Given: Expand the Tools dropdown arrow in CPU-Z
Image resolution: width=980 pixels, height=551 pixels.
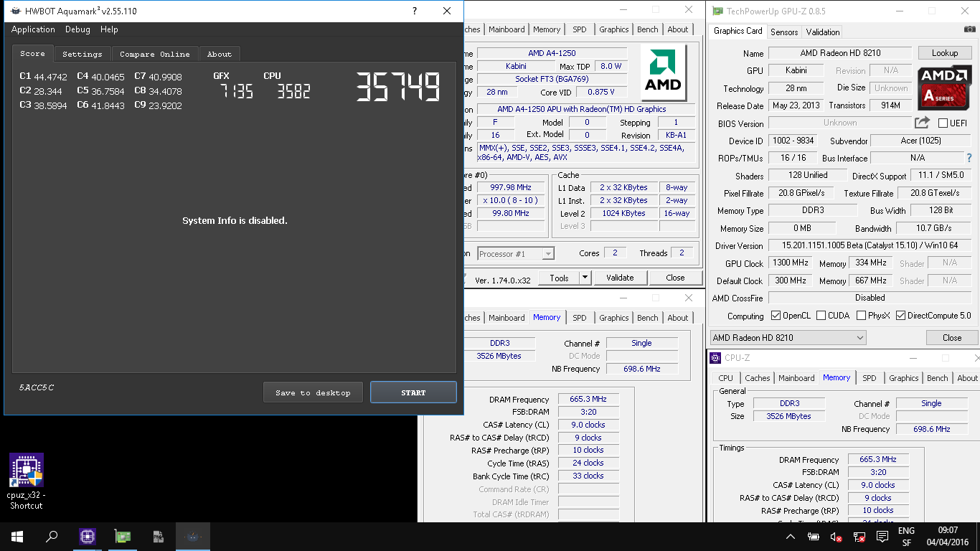Looking at the screenshot, I should 585,278.
